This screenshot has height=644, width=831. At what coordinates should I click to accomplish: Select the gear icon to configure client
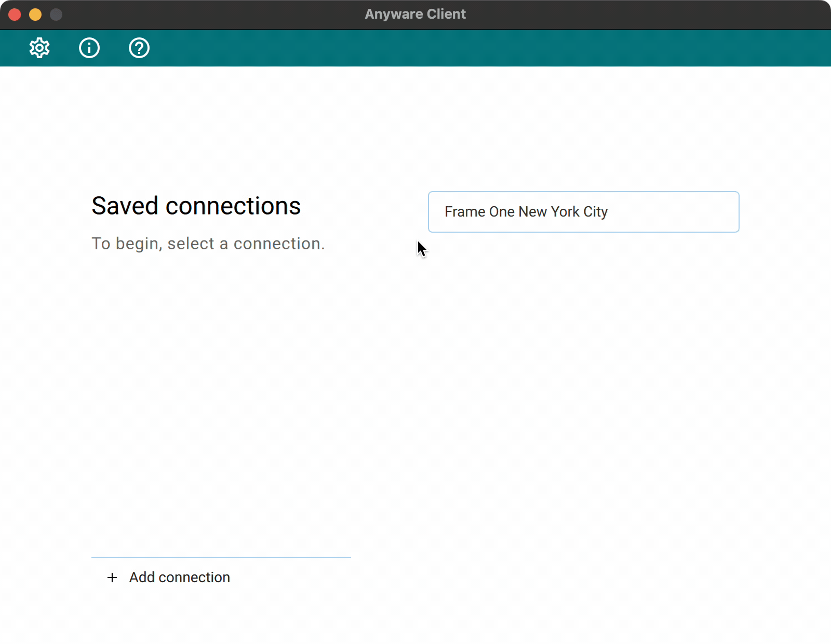click(39, 48)
